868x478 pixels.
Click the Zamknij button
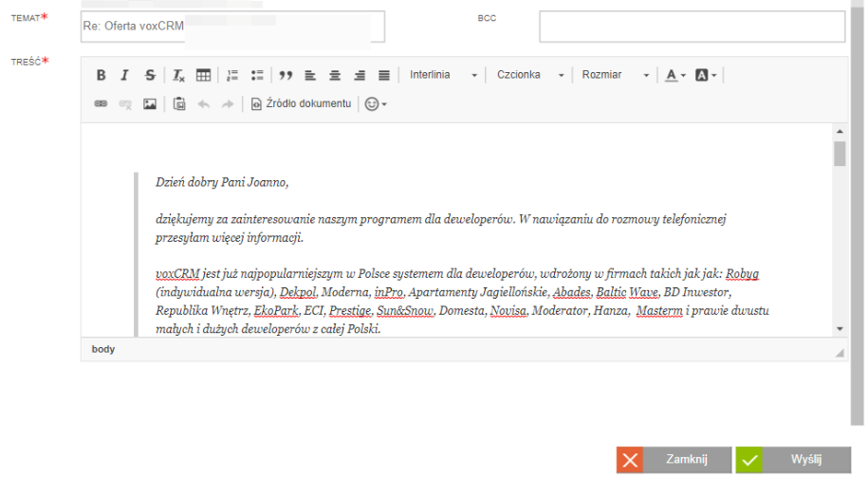(674, 460)
